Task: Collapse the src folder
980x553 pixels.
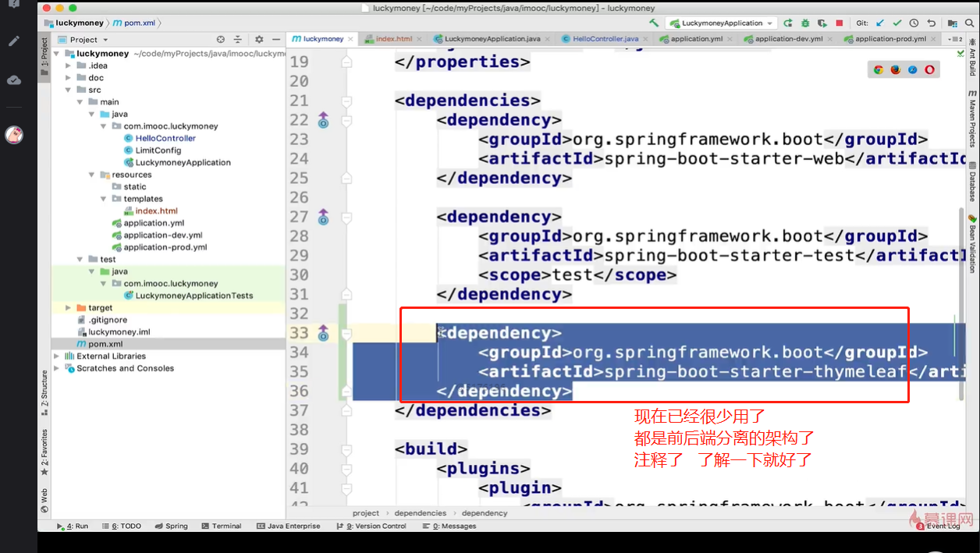Action: tap(69, 90)
